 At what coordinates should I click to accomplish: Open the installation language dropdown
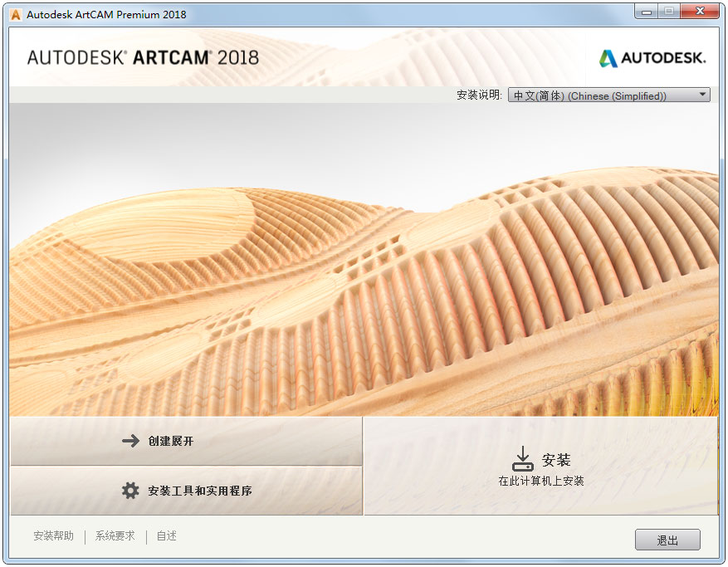pyautogui.click(x=608, y=95)
